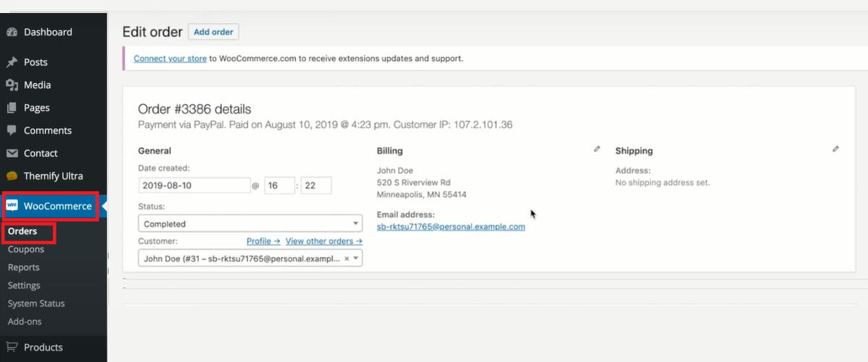Click the Themify Ultra icon
Viewport: 868px width, 362px height.
(12, 176)
